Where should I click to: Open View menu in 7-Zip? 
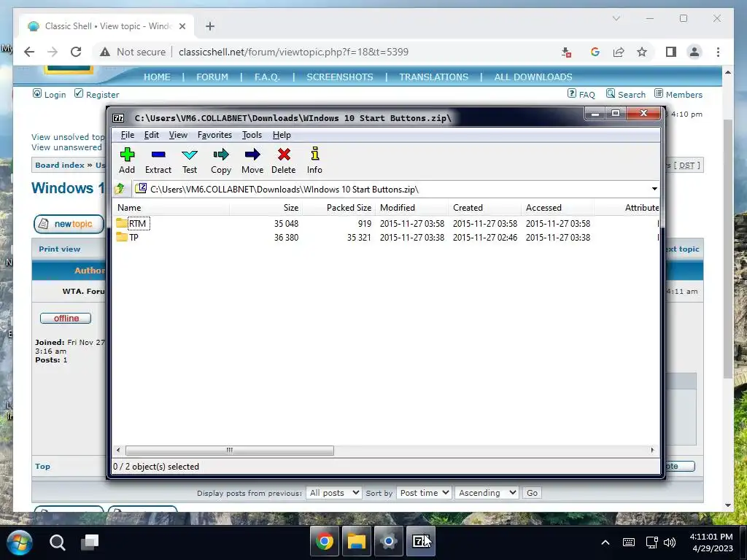178,135
